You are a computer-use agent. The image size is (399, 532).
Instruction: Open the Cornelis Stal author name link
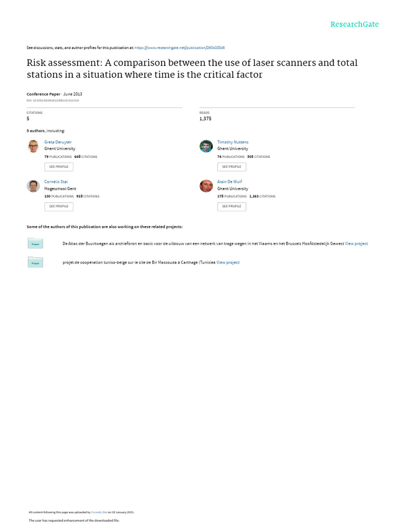pyautogui.click(x=56, y=182)
